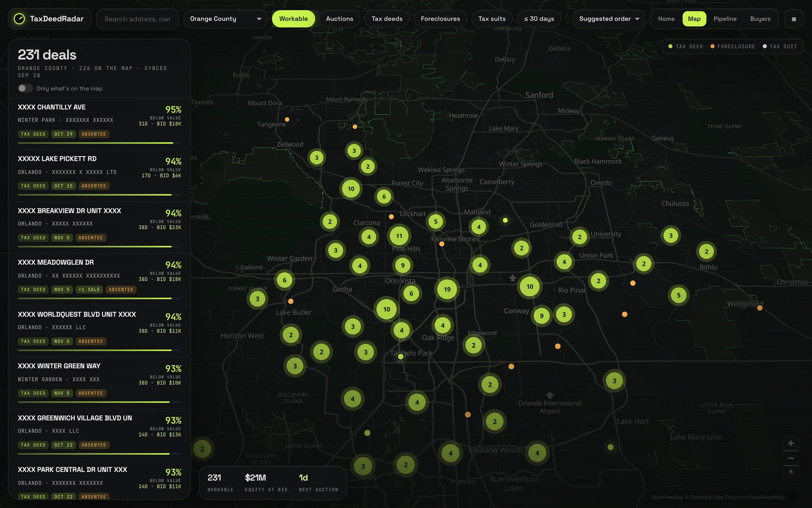
Task: Click the FORECLOSURE legend entry
Action: (732, 46)
